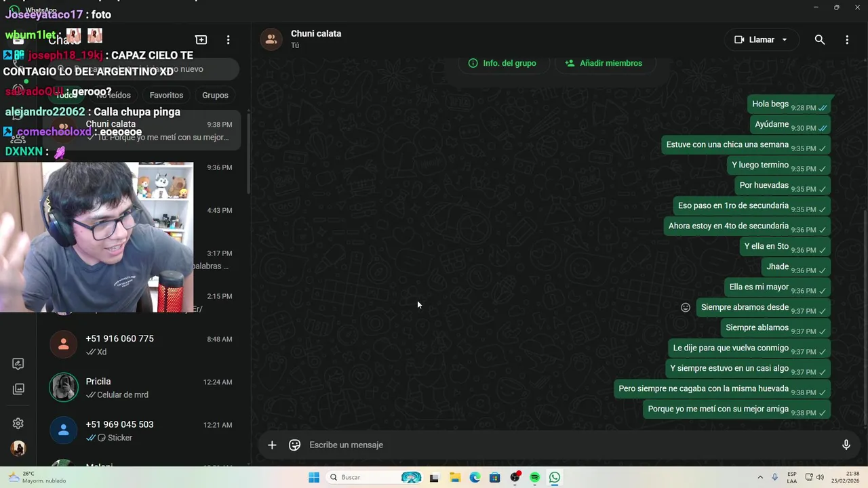Click message 'Pero siempre ne cagaba con la misma huevada'
The height and width of the screenshot is (488, 868).
pyautogui.click(x=723, y=389)
